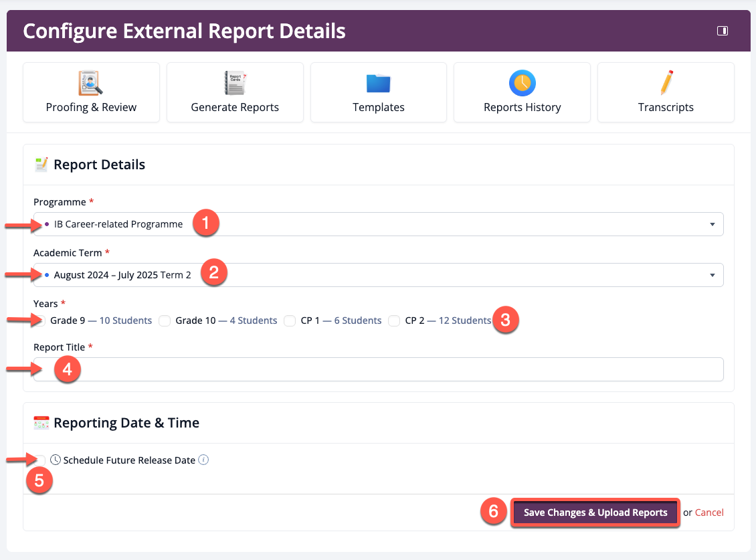Click the info icon beside Schedule Future Release Date

(x=204, y=460)
